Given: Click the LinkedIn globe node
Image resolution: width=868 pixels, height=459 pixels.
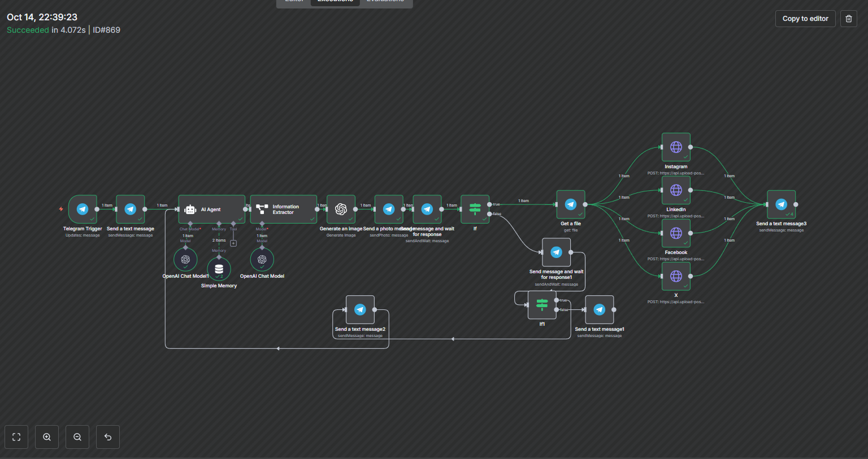Looking at the screenshot, I should pyautogui.click(x=676, y=190).
